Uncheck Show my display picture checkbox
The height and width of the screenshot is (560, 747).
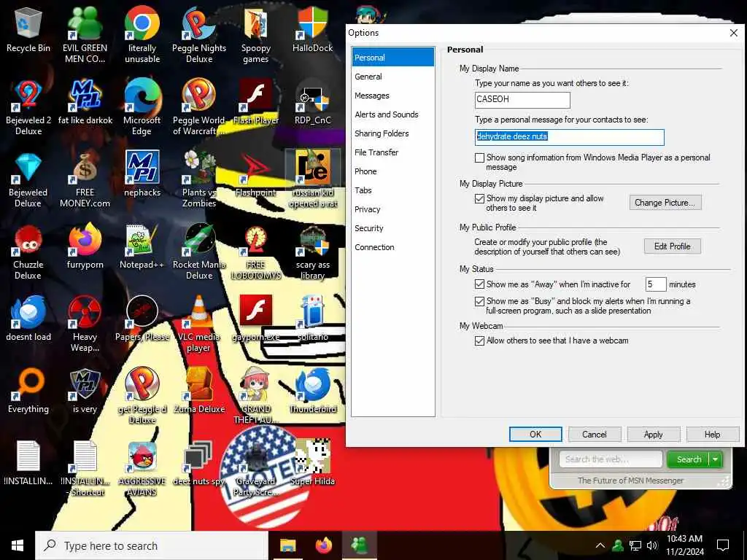click(480, 198)
